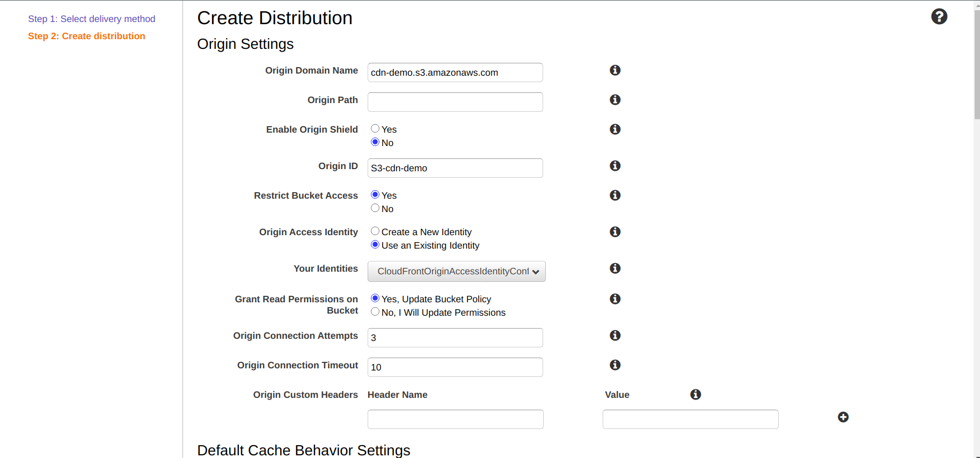Select No, I Will Update Permissions
Screen dimensions: 980x458
[375, 312]
